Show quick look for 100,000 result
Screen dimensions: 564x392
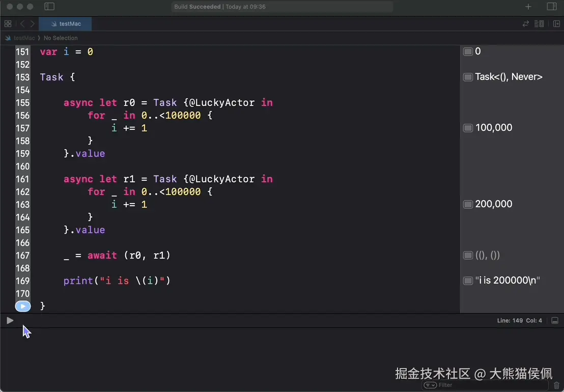(468, 128)
